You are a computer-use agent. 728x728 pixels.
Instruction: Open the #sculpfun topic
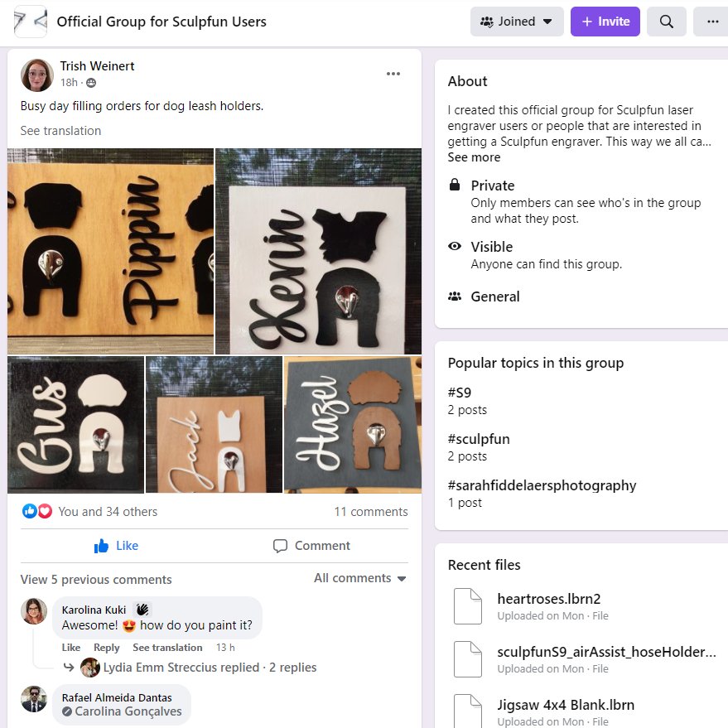tap(479, 439)
